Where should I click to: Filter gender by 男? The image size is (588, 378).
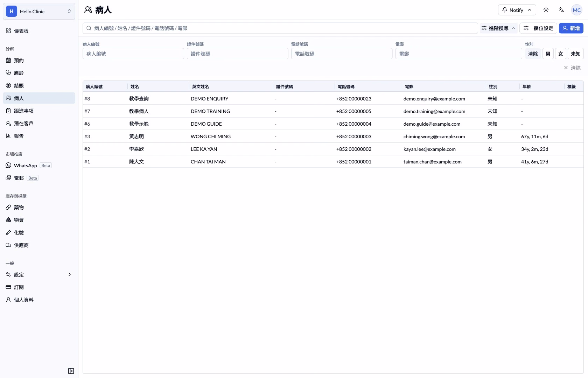point(548,54)
